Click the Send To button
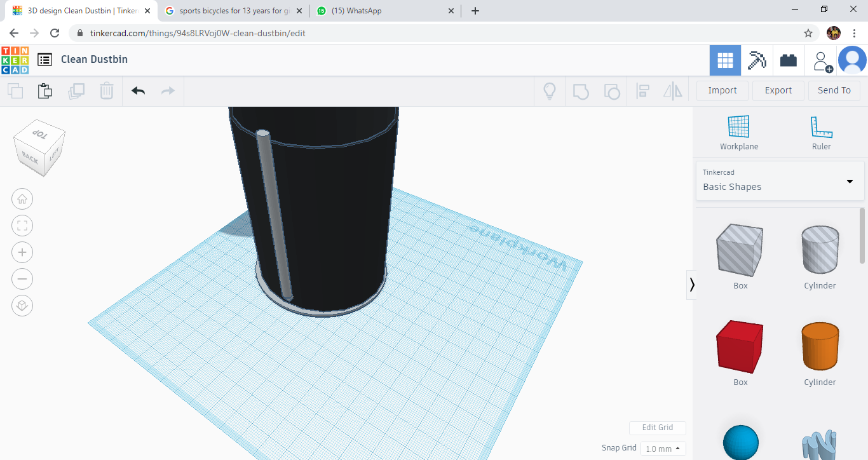868x460 pixels. (834, 91)
